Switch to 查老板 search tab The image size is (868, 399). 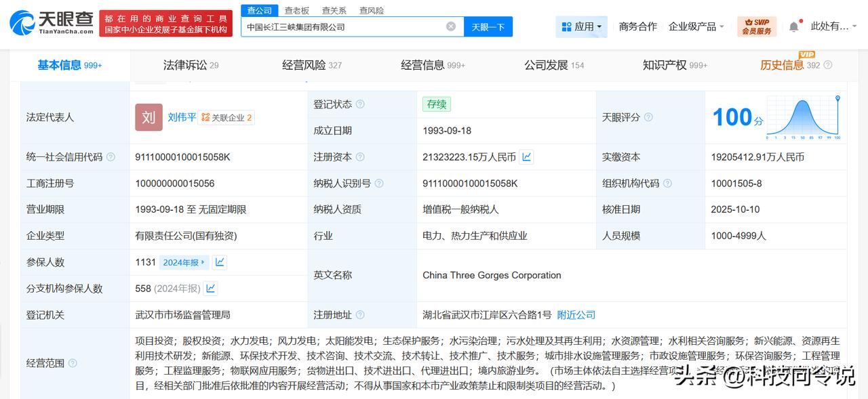pyautogui.click(x=296, y=10)
